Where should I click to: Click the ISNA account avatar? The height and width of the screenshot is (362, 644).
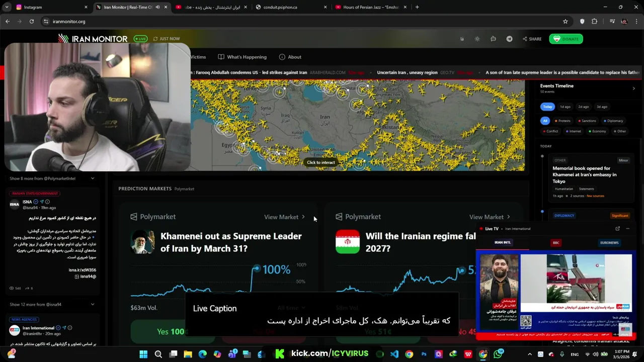pyautogui.click(x=15, y=204)
